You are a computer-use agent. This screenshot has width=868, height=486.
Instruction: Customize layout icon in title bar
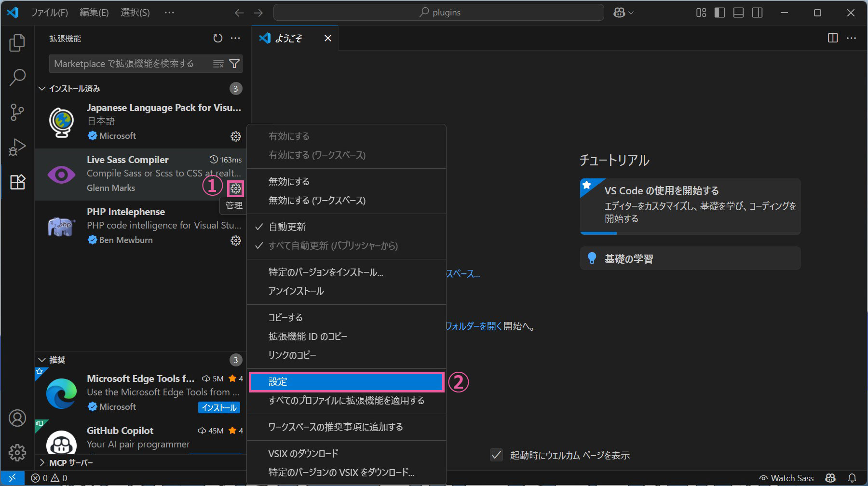click(701, 13)
